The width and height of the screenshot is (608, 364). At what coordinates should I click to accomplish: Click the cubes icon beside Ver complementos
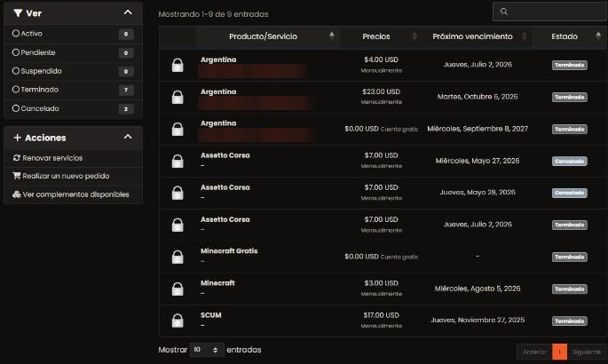click(17, 194)
